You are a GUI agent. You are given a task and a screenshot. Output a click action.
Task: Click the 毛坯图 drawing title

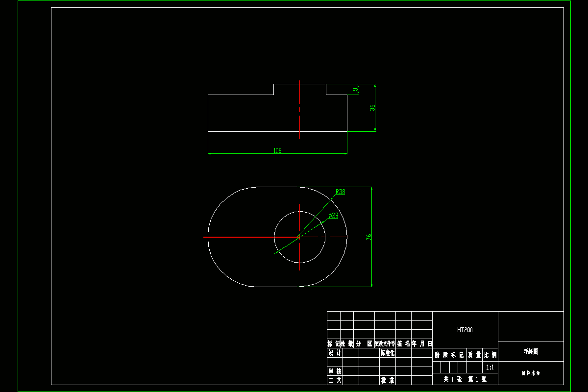click(x=531, y=351)
